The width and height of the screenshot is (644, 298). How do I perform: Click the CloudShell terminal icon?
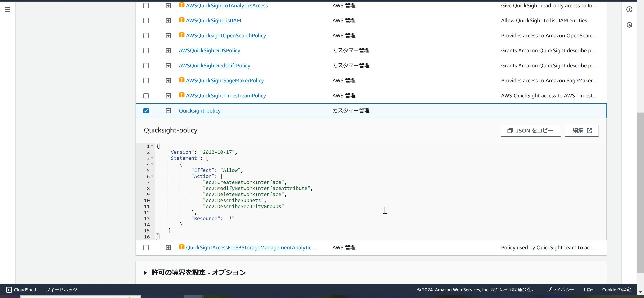9,289
